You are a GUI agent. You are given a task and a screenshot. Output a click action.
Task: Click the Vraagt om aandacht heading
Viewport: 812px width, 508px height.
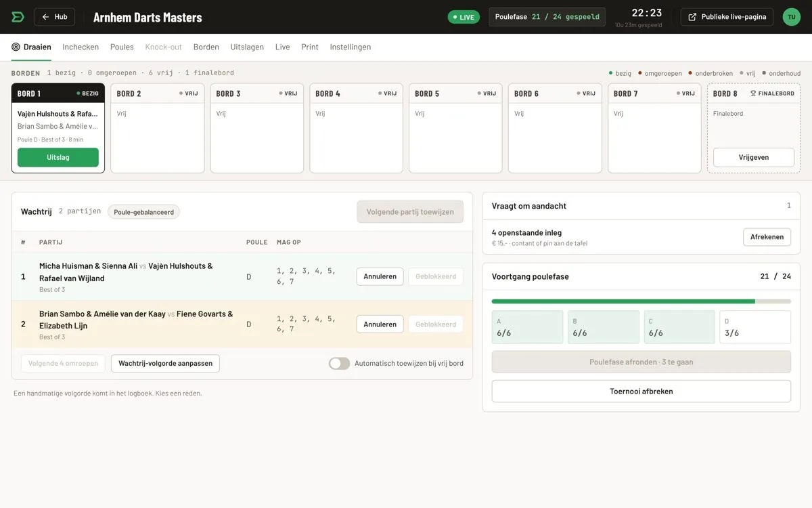point(529,206)
